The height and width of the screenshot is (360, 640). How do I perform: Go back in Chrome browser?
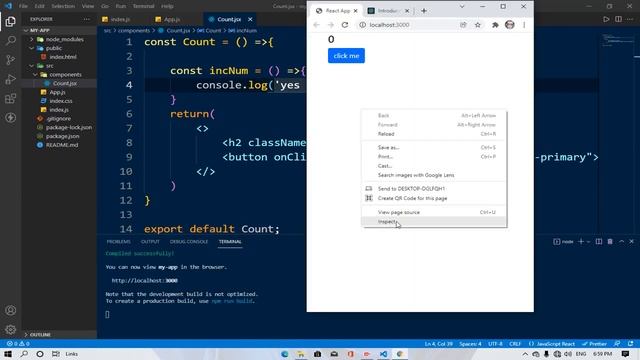coord(316,25)
